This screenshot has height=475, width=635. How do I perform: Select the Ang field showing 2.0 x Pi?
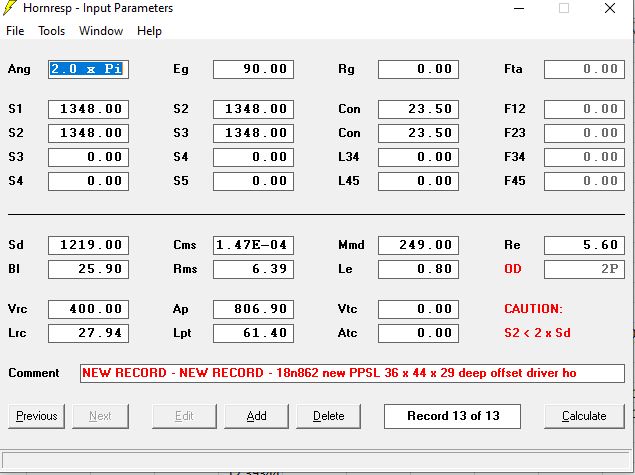pyautogui.click(x=88, y=69)
